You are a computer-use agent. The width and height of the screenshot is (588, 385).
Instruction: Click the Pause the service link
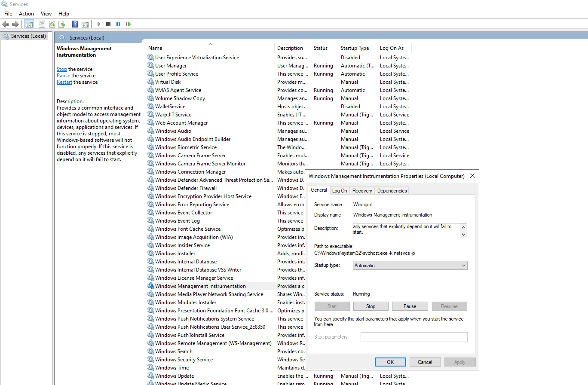(x=64, y=76)
